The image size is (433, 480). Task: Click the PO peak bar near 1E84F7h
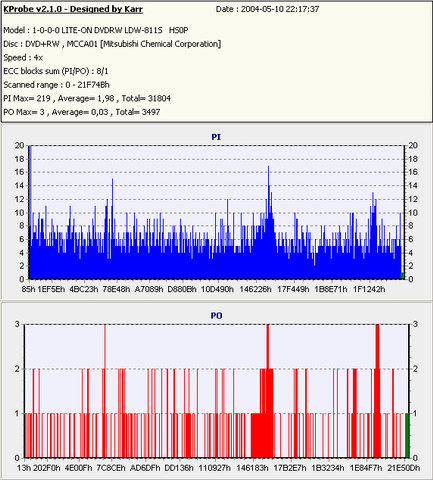(377, 391)
